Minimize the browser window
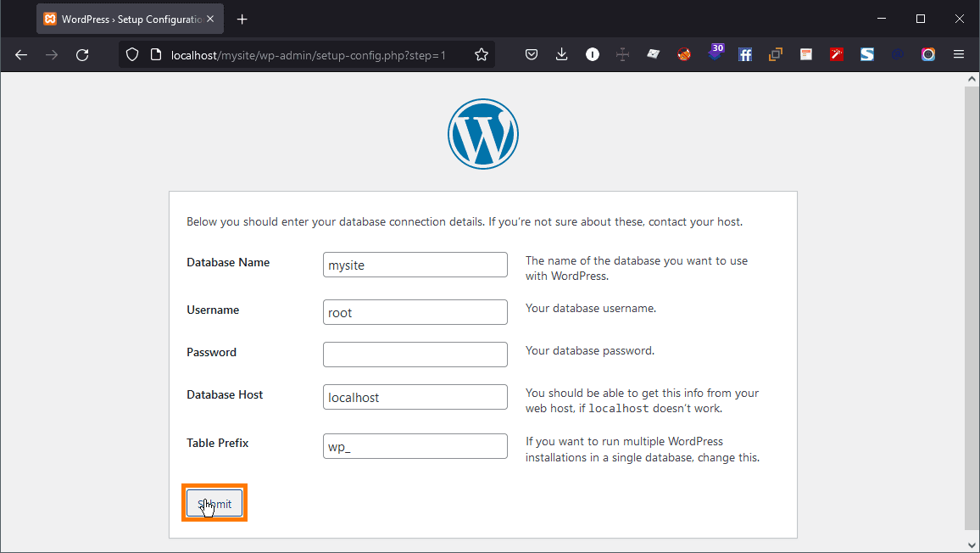The height and width of the screenshot is (553, 980). coord(882,19)
